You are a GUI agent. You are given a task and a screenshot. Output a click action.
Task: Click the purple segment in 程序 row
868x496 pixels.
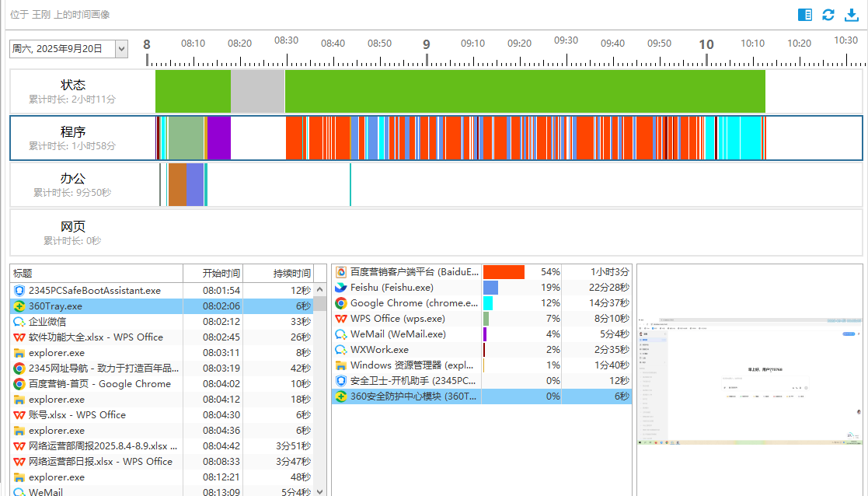click(x=219, y=138)
